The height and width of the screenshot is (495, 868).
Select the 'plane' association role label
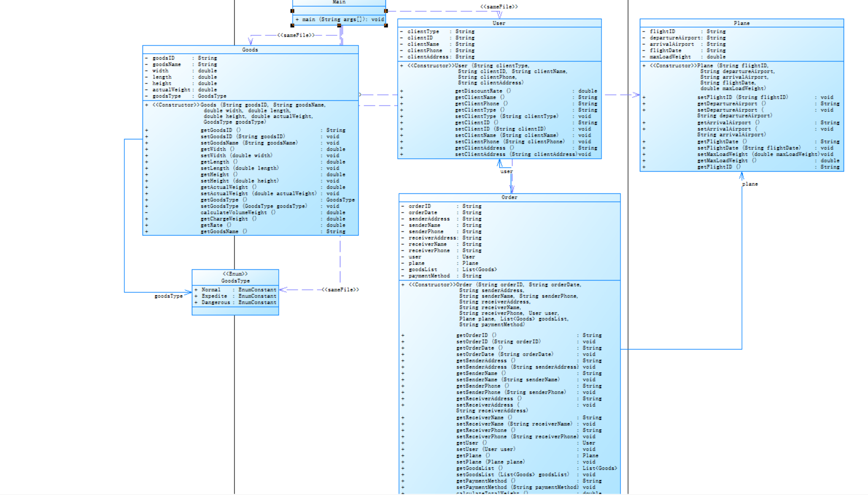coord(749,184)
